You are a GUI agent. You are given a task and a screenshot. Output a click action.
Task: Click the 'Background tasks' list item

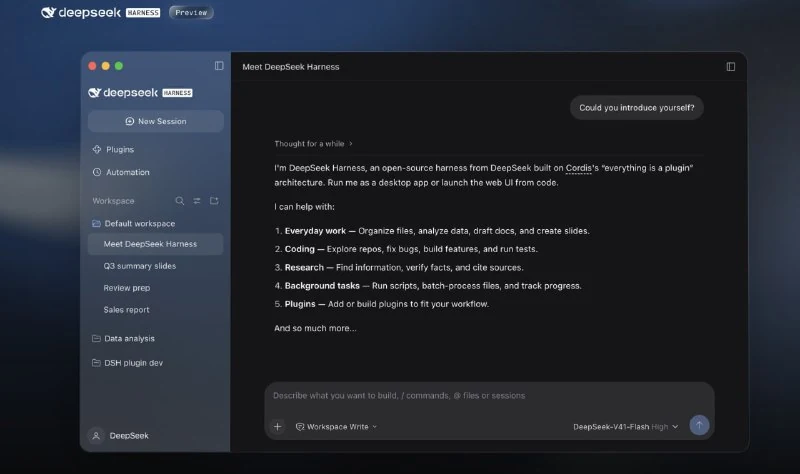(428, 286)
